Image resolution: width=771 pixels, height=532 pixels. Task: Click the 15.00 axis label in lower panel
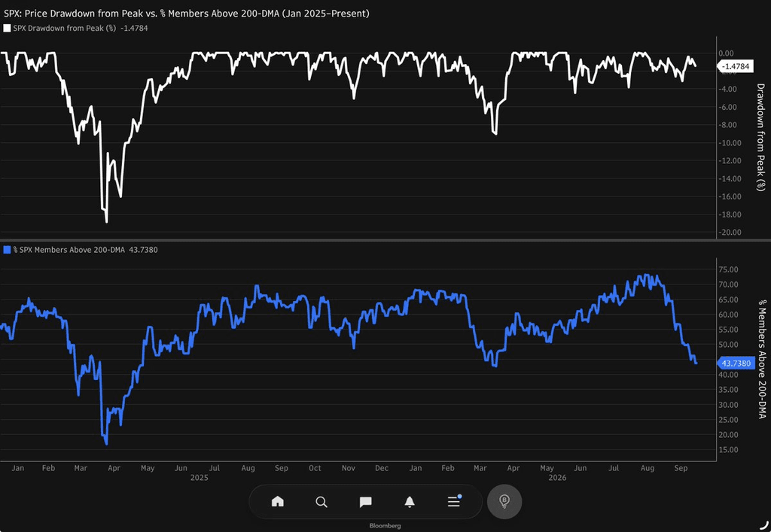coord(728,450)
